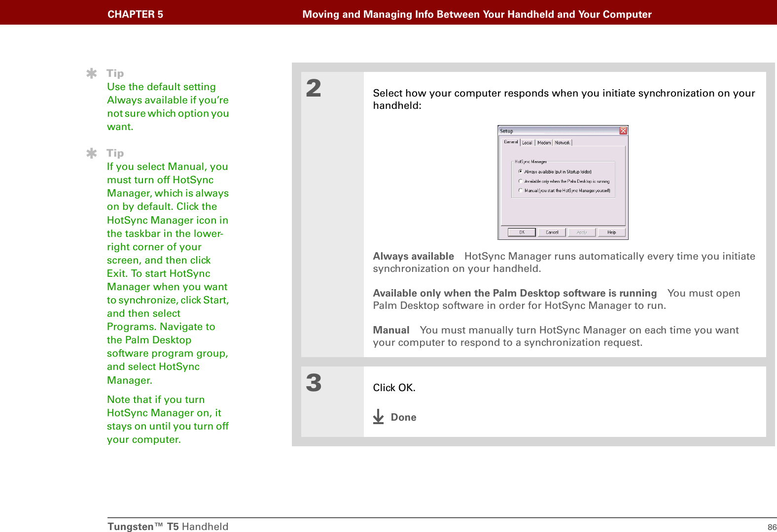Open the Network tab in Setup
The width and height of the screenshot is (777, 532).
coord(562,142)
